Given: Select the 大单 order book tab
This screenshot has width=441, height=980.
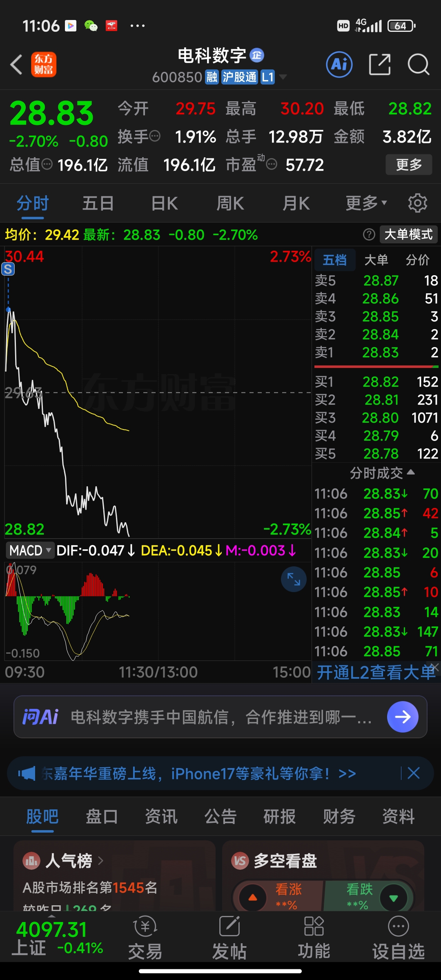Looking at the screenshot, I should (x=376, y=260).
